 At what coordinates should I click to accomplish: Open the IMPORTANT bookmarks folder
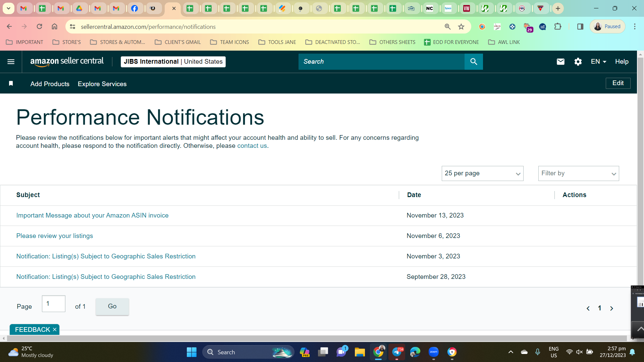tap(25, 42)
